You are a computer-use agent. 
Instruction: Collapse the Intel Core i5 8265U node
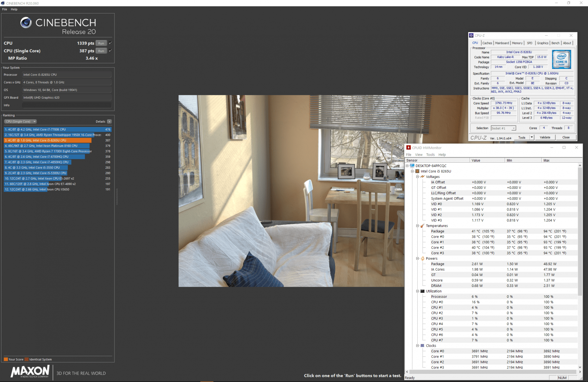click(412, 171)
